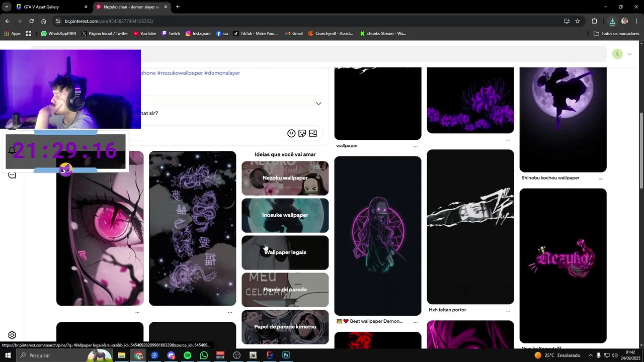This screenshot has height=362, width=644.
Task: Open the Wallpaper legais idea tile
Action: 285,252
